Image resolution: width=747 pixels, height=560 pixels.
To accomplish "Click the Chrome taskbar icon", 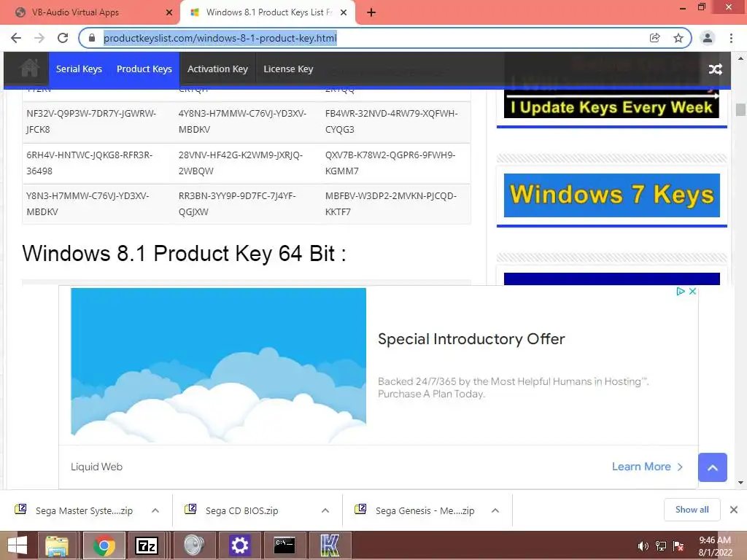I will tap(104, 545).
